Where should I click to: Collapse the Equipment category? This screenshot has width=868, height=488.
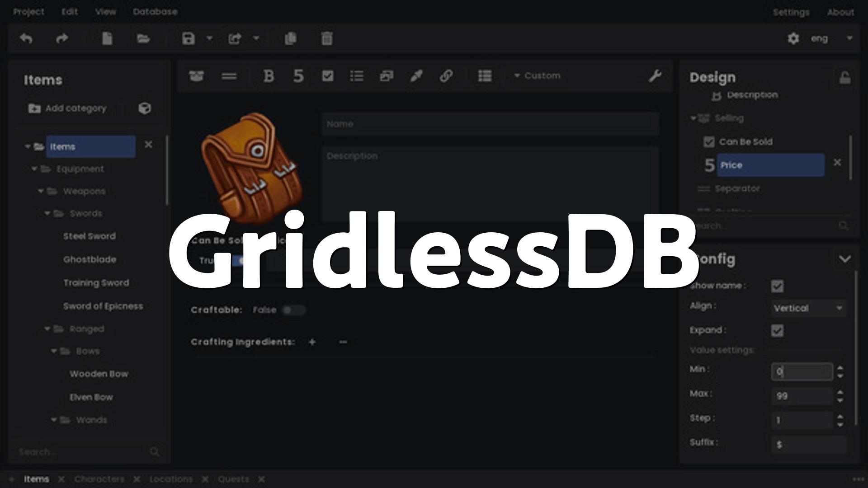pos(34,169)
